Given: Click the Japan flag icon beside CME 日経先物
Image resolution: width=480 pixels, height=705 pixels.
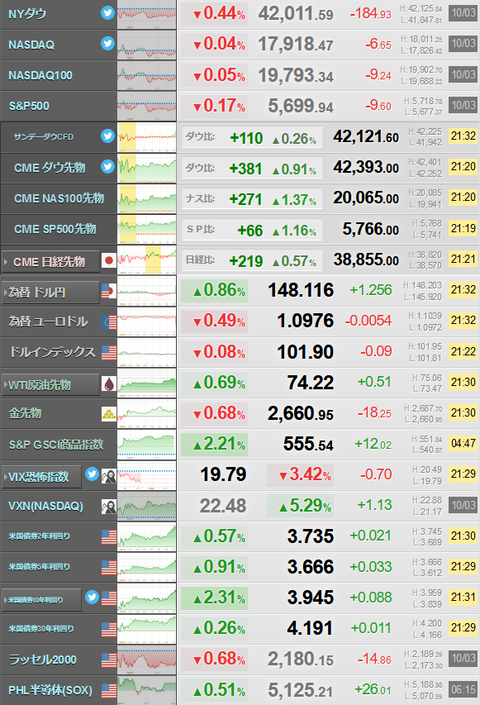Looking at the screenshot, I should pos(109,260).
